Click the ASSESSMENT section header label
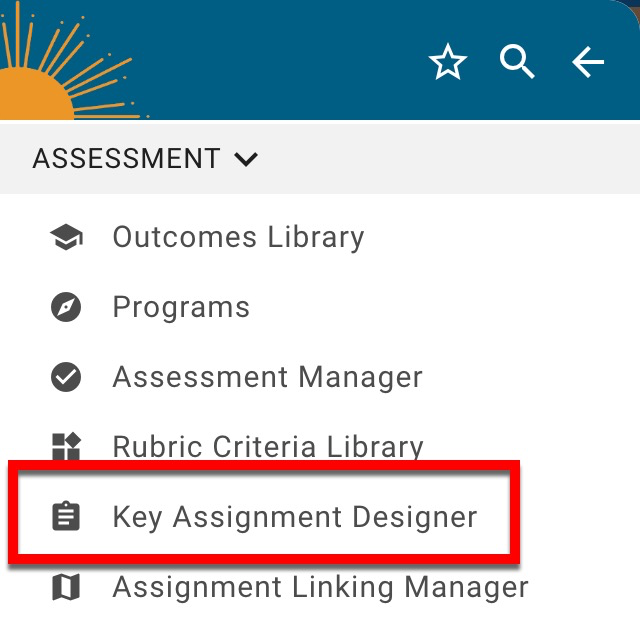640x634 pixels. click(x=126, y=159)
